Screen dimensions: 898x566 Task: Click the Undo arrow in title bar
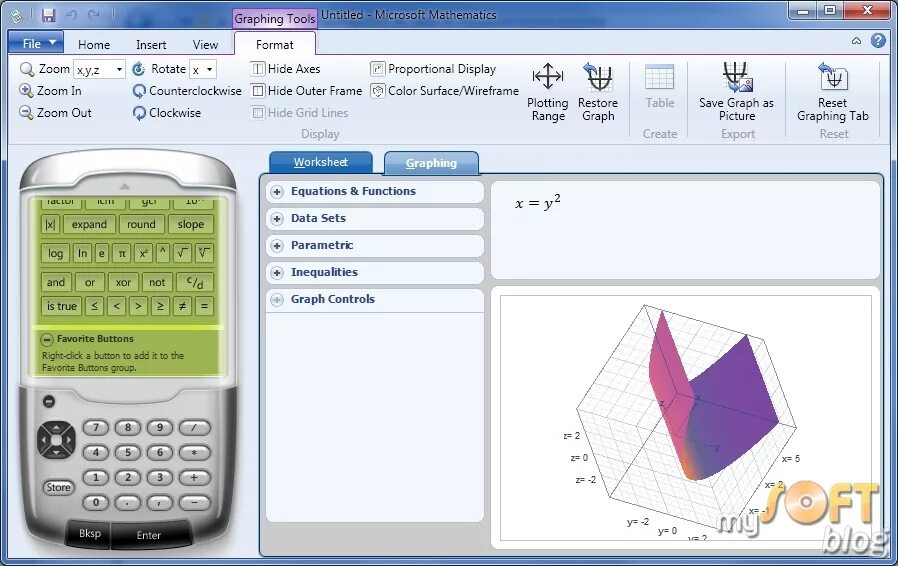[x=72, y=15]
